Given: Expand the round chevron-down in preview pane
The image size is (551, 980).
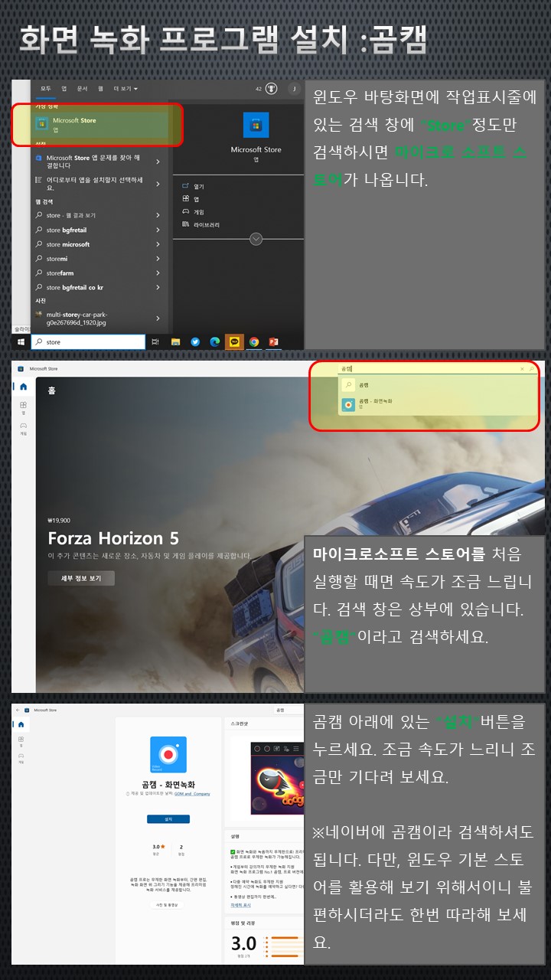Looking at the screenshot, I should [256, 239].
